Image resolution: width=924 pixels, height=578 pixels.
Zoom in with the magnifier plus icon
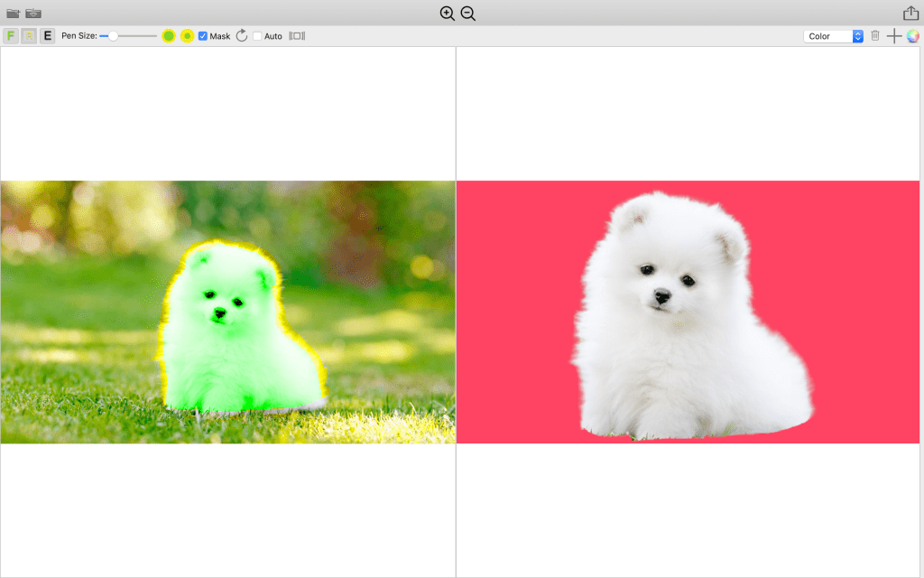pos(447,14)
